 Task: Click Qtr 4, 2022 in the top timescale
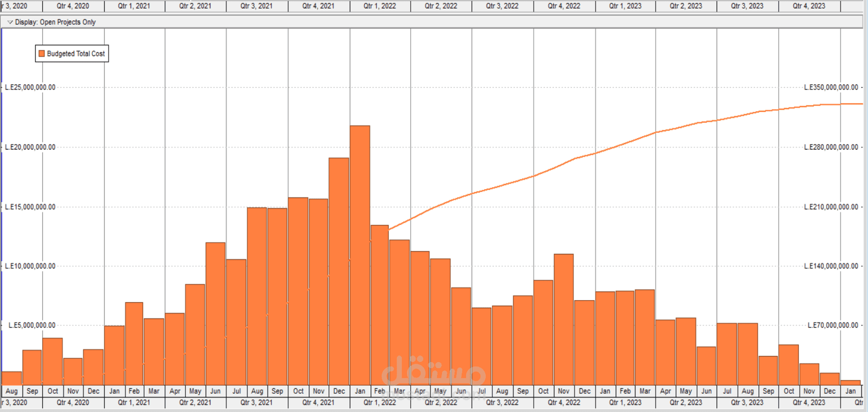point(564,6)
